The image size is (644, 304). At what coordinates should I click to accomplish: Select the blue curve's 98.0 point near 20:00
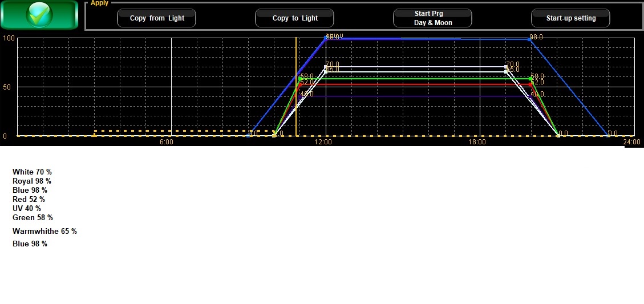[x=531, y=39]
